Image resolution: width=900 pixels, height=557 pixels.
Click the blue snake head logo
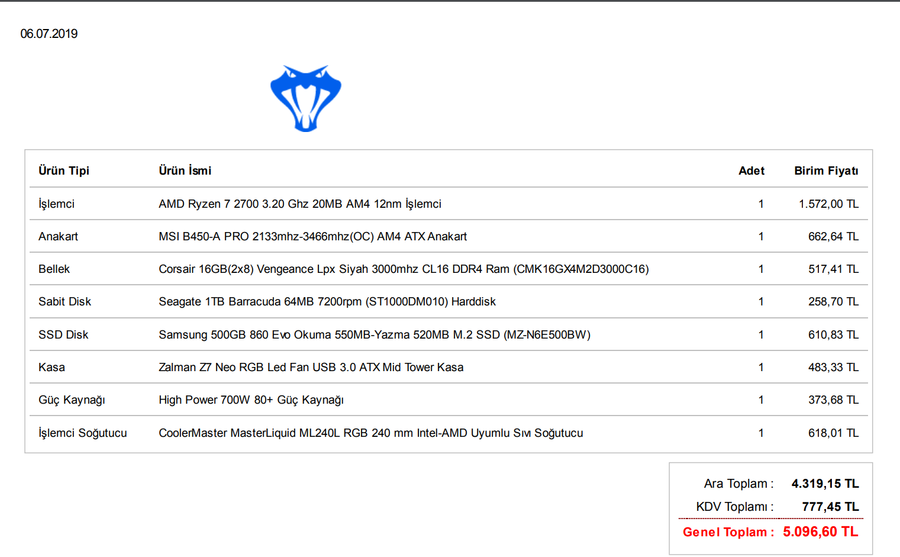(x=306, y=99)
